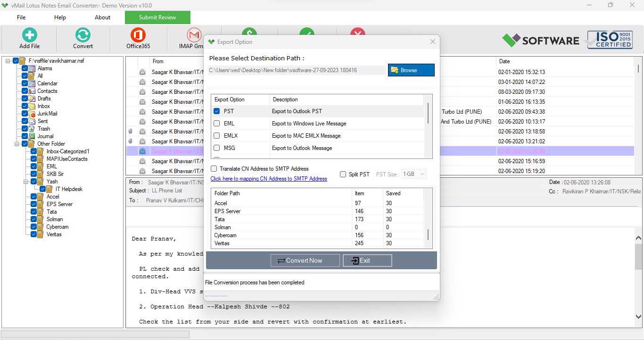Enable the Split PST checkbox

(x=343, y=174)
